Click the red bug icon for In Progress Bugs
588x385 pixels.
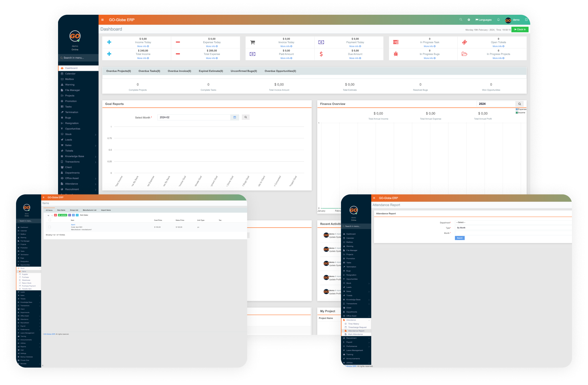(x=396, y=54)
